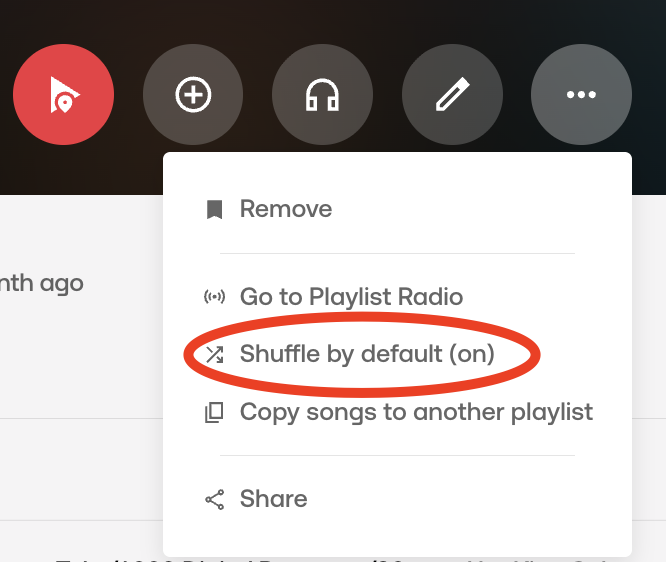Click the headphones icon button

point(322,95)
